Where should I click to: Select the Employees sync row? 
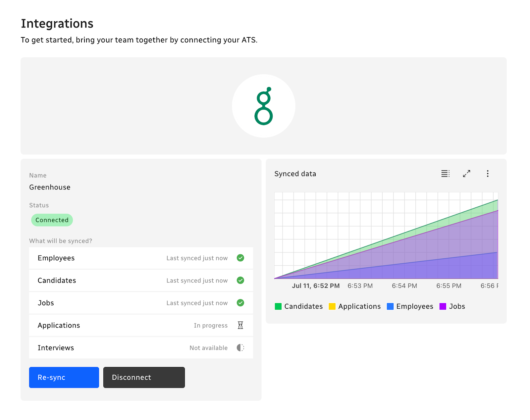pyautogui.click(x=141, y=258)
